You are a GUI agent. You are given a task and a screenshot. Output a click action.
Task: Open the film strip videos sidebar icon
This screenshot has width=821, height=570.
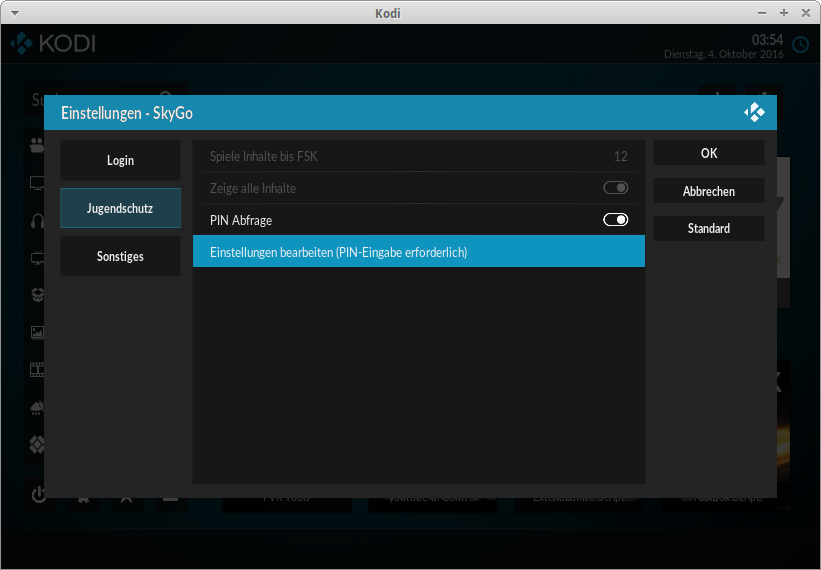click(x=37, y=370)
